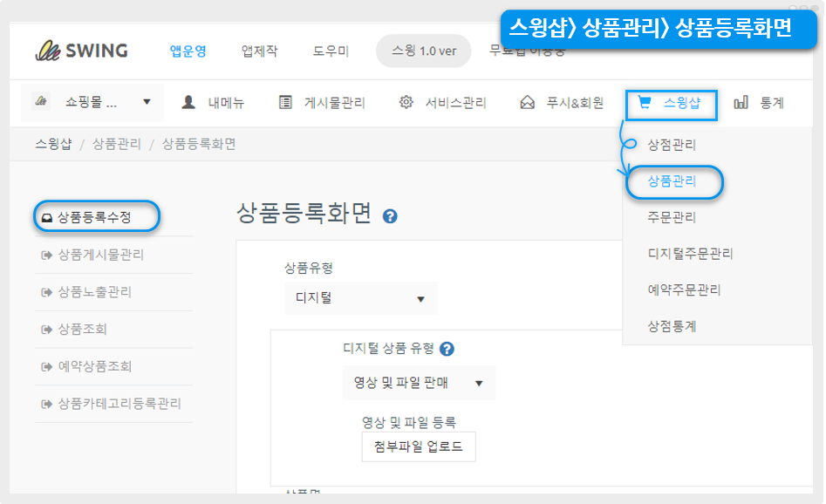Click the 첨부파일 업로드 button
The width and height of the screenshot is (826, 504).
419,447
